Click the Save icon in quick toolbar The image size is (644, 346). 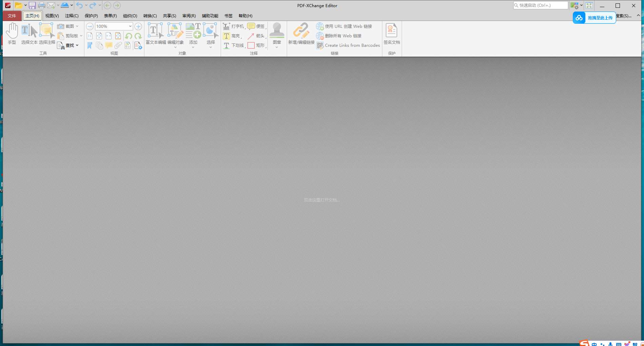click(32, 5)
